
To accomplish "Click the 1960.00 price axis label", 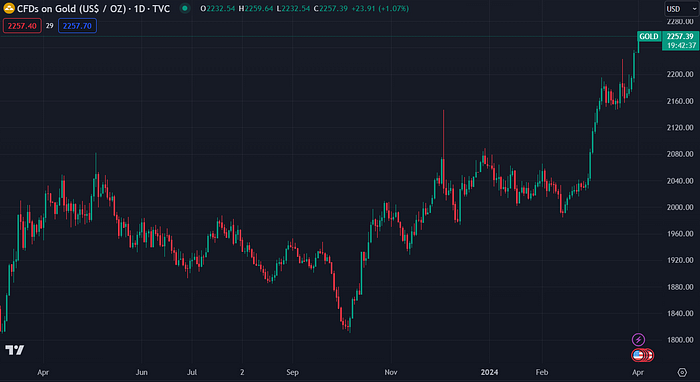I will [680, 234].
